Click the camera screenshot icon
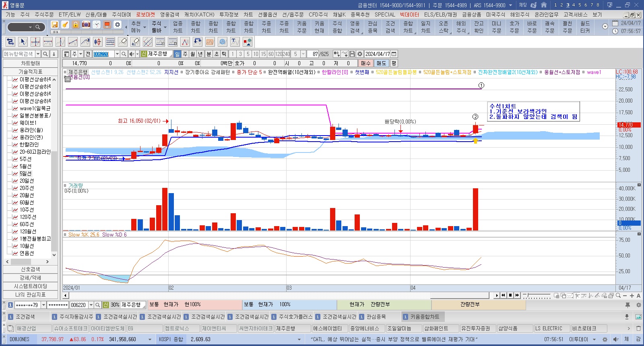The width and height of the screenshot is (644, 346). 86,25
